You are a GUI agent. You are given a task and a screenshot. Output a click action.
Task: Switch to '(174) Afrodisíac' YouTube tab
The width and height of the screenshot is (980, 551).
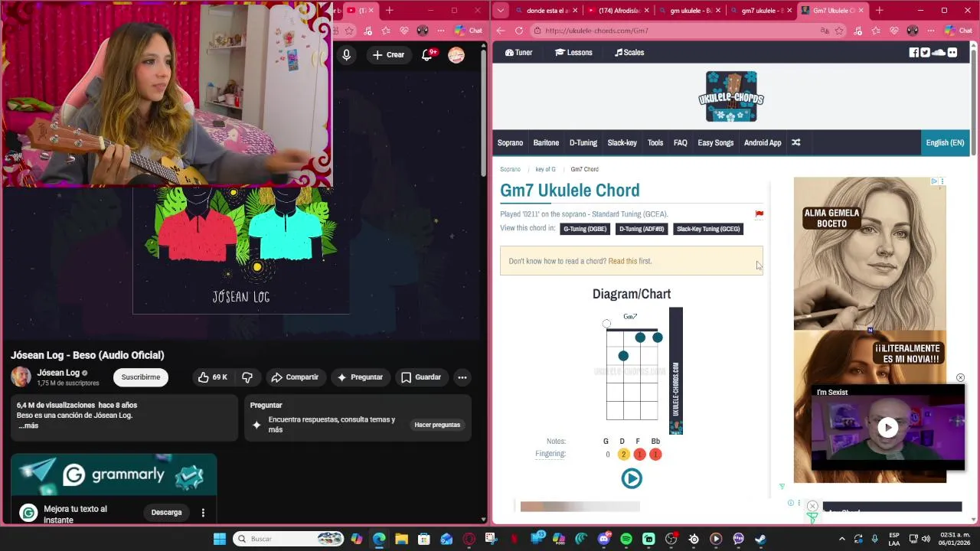pyautogui.click(x=617, y=11)
